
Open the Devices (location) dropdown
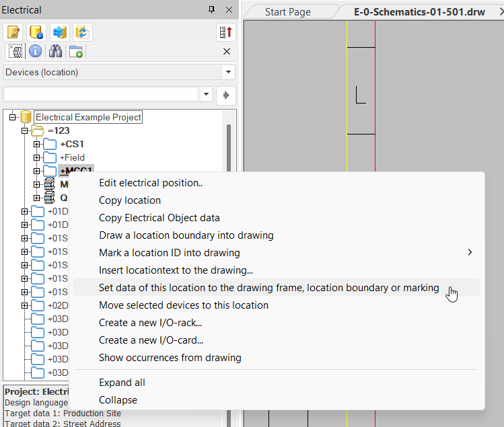coord(228,72)
